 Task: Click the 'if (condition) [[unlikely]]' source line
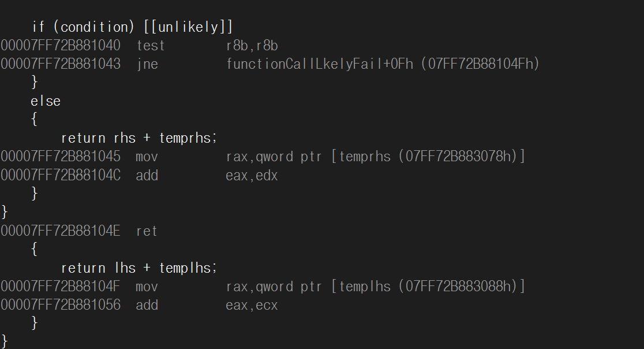[x=132, y=27]
